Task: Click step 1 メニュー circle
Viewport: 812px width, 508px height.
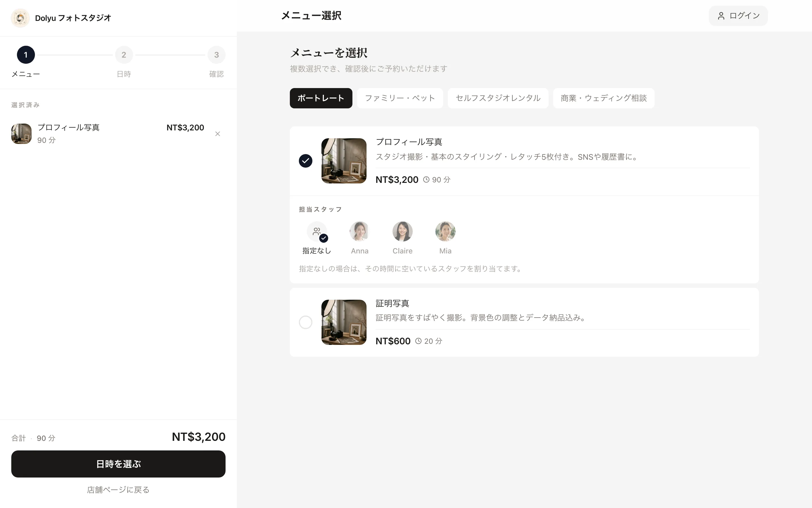Action: point(26,55)
